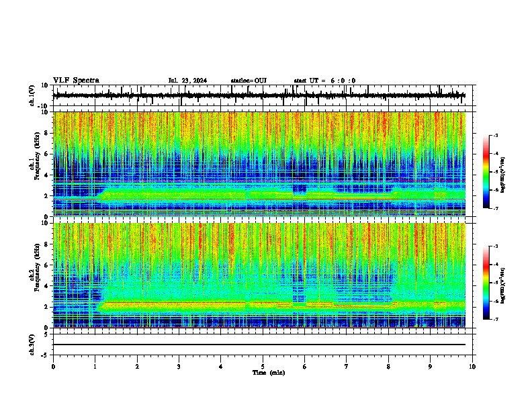Click time axis tick label "3"
The height and width of the screenshot is (411, 532).
click(179, 367)
